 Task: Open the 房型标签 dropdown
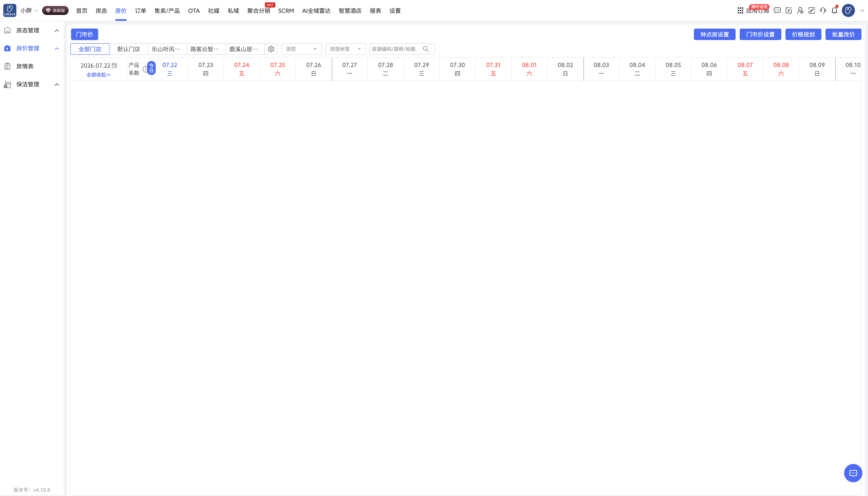346,49
